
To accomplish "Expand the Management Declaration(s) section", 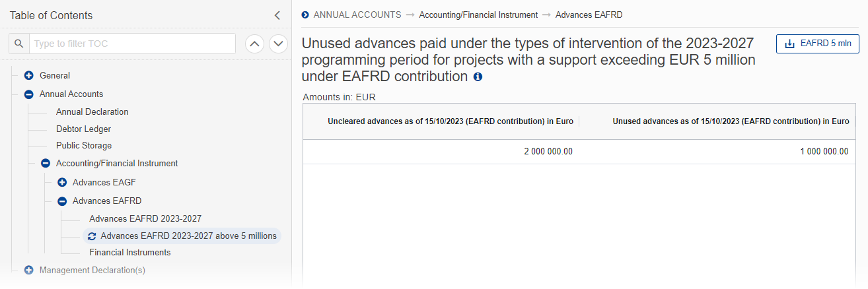I will [28, 270].
